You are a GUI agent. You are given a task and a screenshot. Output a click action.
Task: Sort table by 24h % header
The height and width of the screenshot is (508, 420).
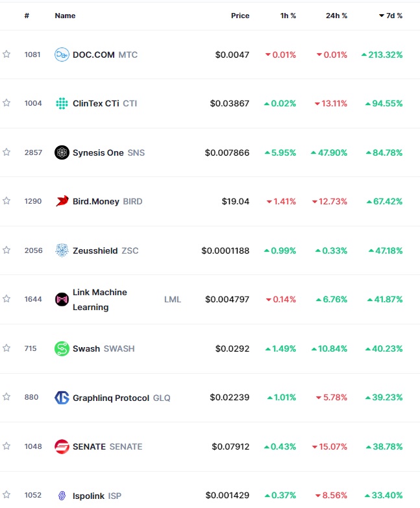coord(336,16)
